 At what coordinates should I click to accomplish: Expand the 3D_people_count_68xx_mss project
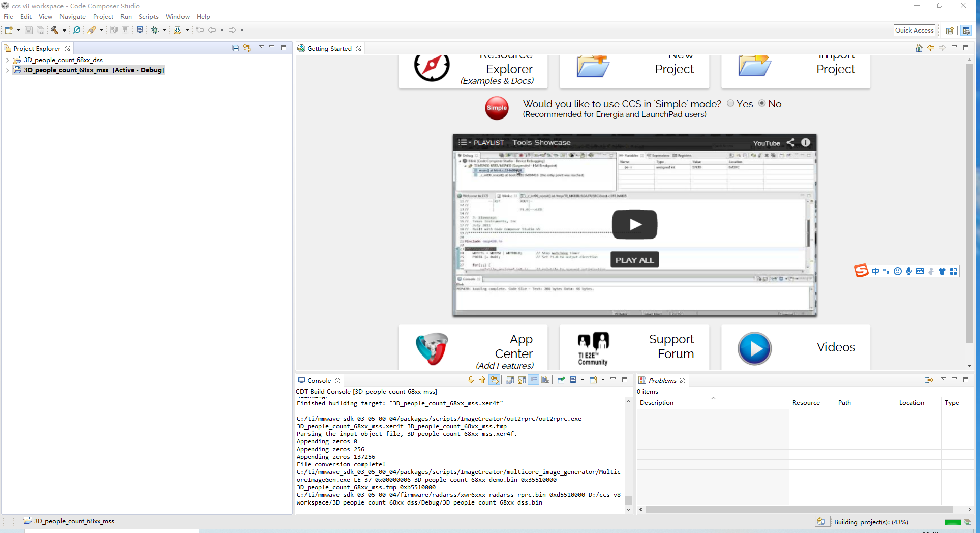pyautogui.click(x=7, y=70)
